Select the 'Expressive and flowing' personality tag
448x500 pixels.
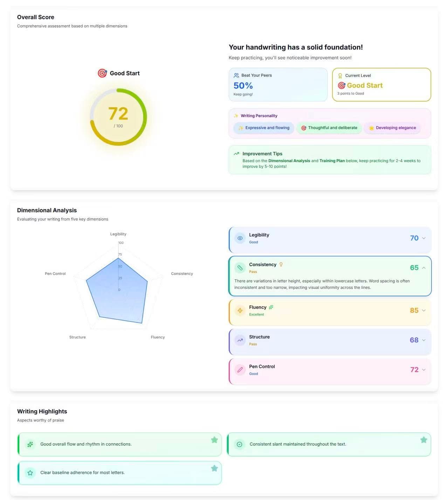tap(263, 128)
